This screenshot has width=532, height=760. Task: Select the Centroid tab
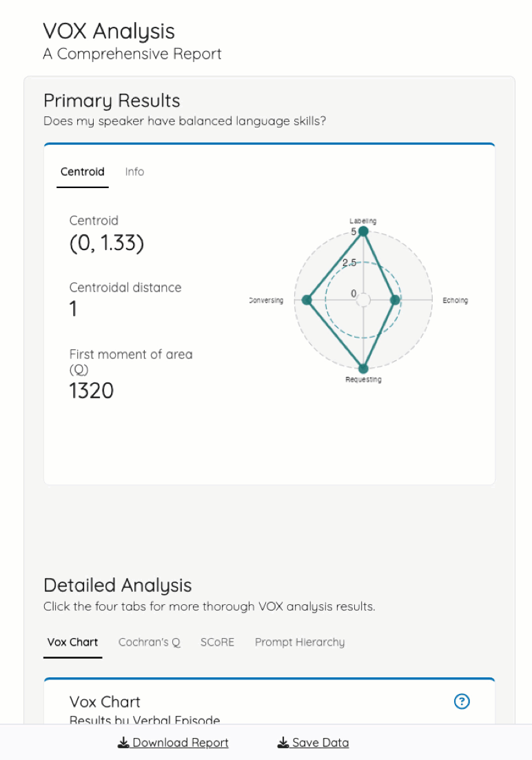point(82,172)
